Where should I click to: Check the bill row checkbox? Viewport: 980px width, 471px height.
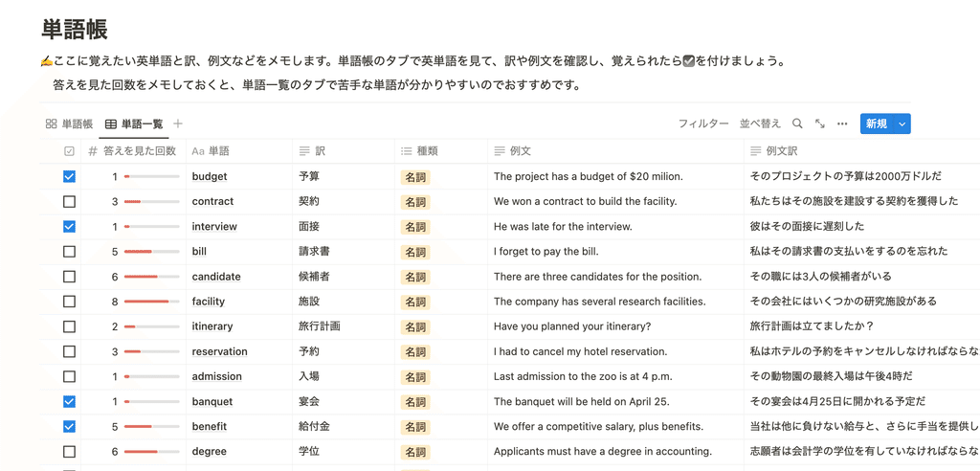coord(69,252)
